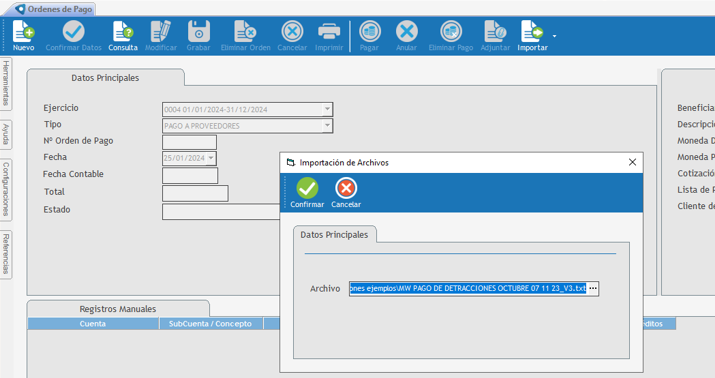Cancel import with red X icon in dialog

click(x=346, y=188)
